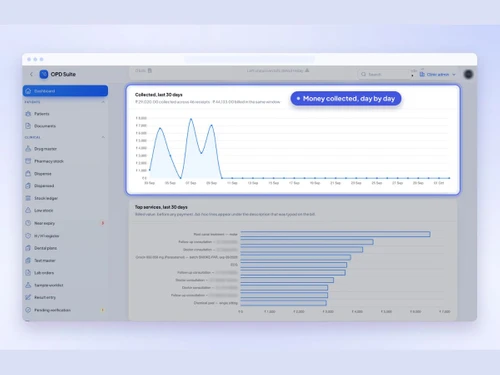Click the Dispense sidebar label
This screenshot has height=375, width=500.
(43, 174)
